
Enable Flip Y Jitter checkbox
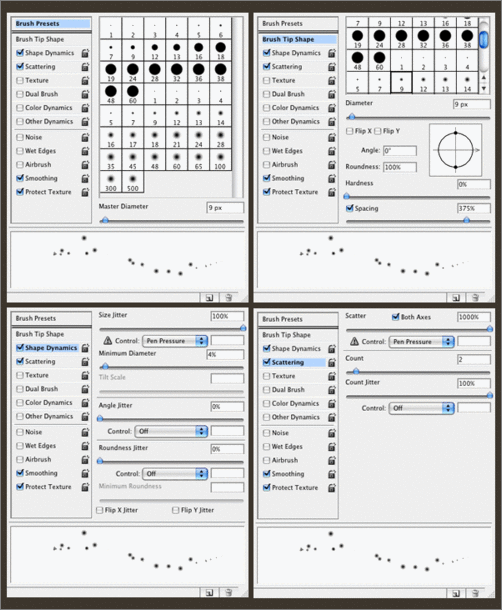pos(176,510)
